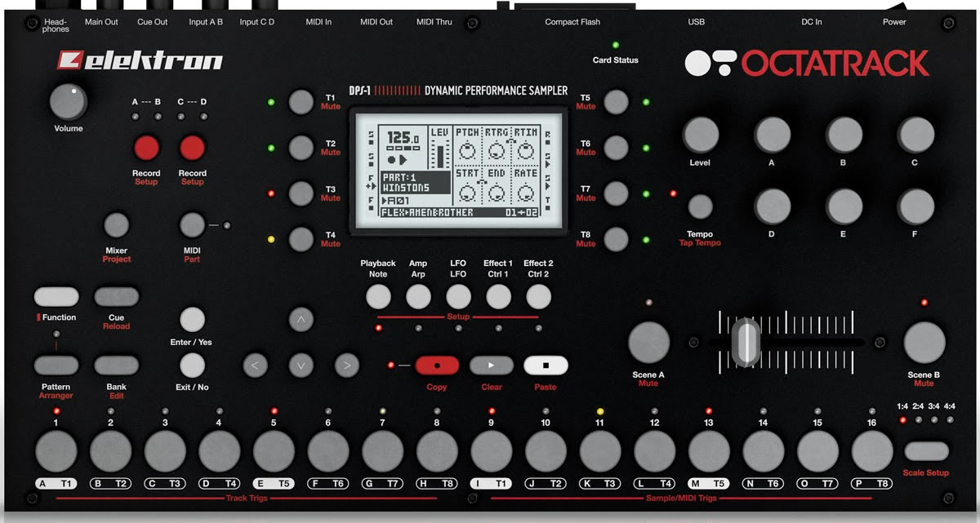Confirm with the Enter / Yes button
The height and width of the screenshot is (523, 980).
pyautogui.click(x=192, y=319)
